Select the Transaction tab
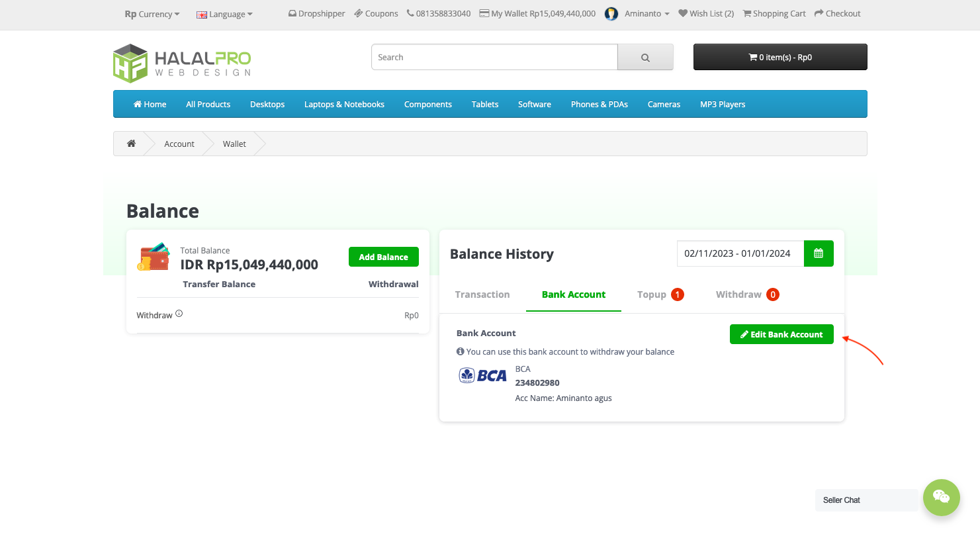 point(482,294)
